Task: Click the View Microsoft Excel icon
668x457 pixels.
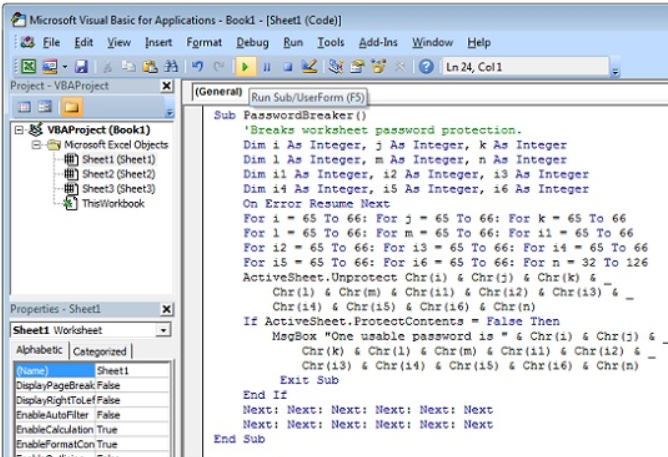Action: pos(29,67)
